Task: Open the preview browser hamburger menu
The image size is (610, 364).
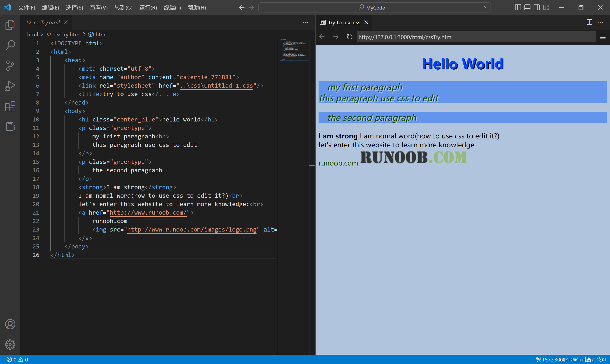Action: (x=603, y=37)
